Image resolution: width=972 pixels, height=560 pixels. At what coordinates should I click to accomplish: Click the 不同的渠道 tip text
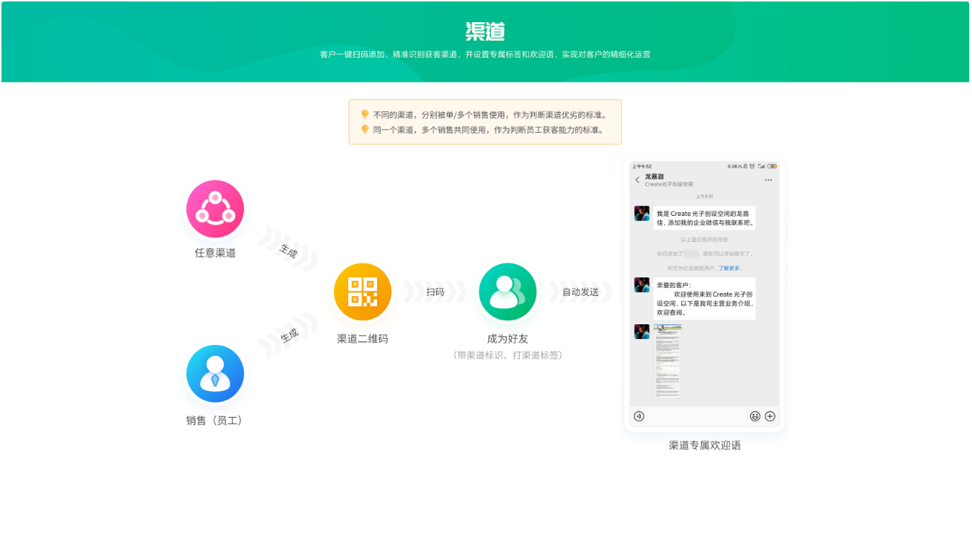coord(490,115)
